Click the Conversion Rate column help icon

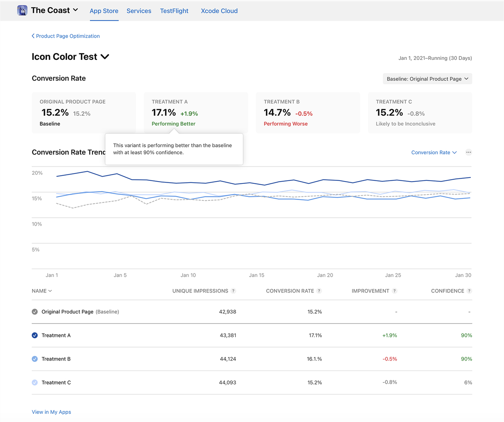(x=319, y=291)
